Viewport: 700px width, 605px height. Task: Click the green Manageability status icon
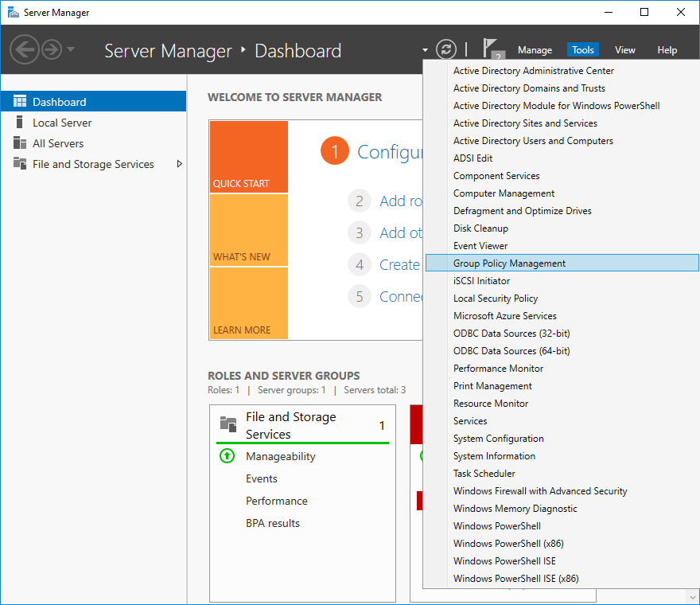(x=227, y=456)
